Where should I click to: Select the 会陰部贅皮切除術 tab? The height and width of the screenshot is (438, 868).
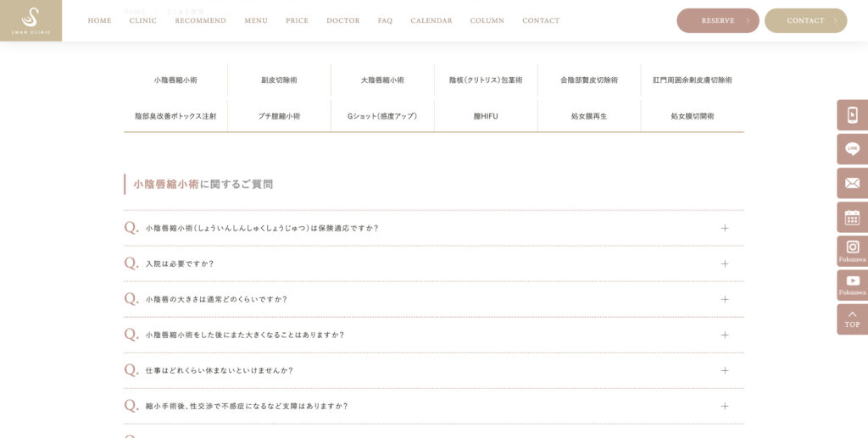tap(589, 80)
